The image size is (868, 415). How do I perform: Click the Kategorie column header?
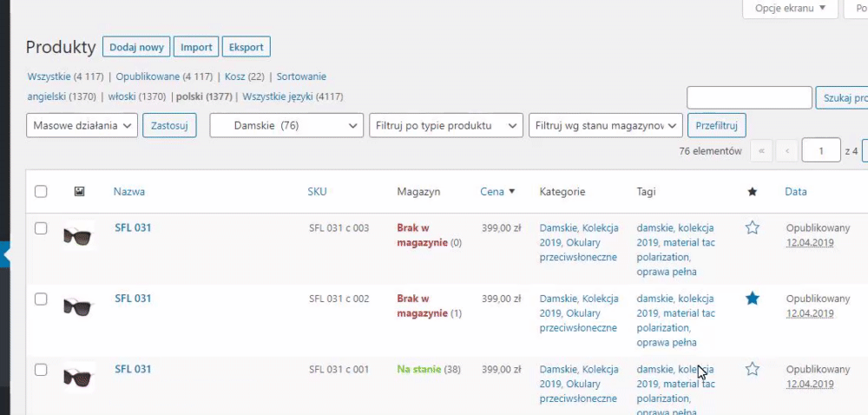(562, 192)
